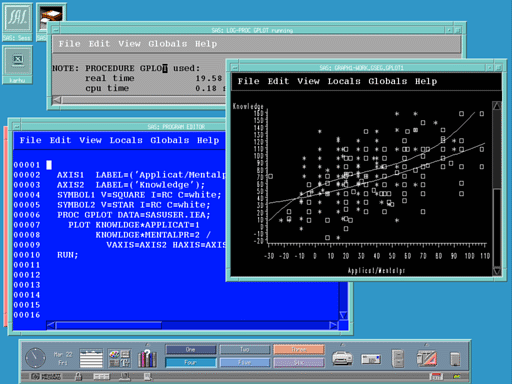This screenshot has height=384, width=512.
Task: Switch to workspace Five
Action: [x=245, y=363]
